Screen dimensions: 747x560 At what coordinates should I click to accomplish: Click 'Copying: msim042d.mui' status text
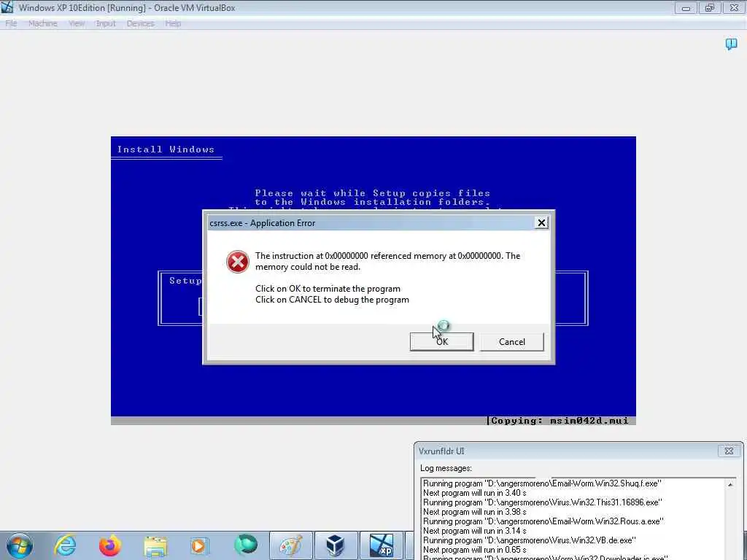[560, 421]
